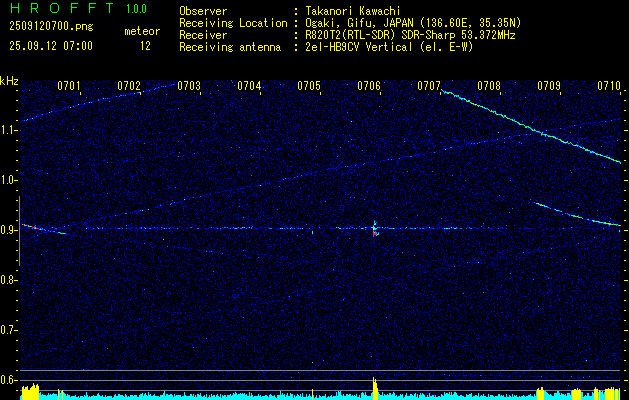Click the meteor echo burst at 0706

[374, 229]
